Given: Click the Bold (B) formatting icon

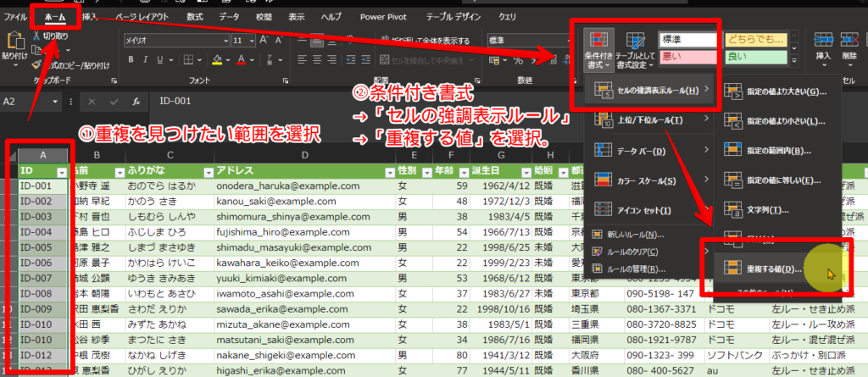Looking at the screenshot, I should tap(132, 59).
